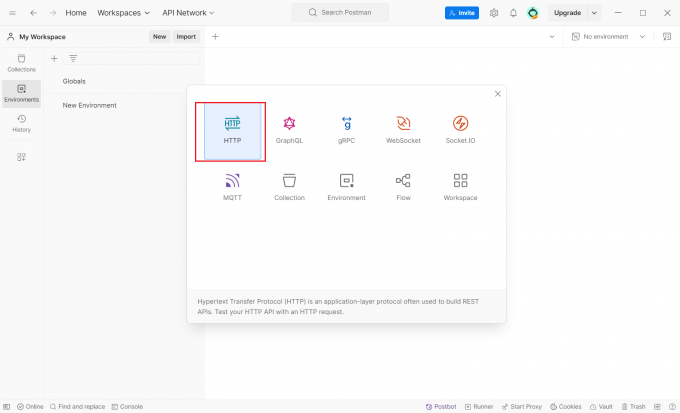Open the configure sidebar apps icon
The width and height of the screenshot is (680, 413).
[21, 157]
